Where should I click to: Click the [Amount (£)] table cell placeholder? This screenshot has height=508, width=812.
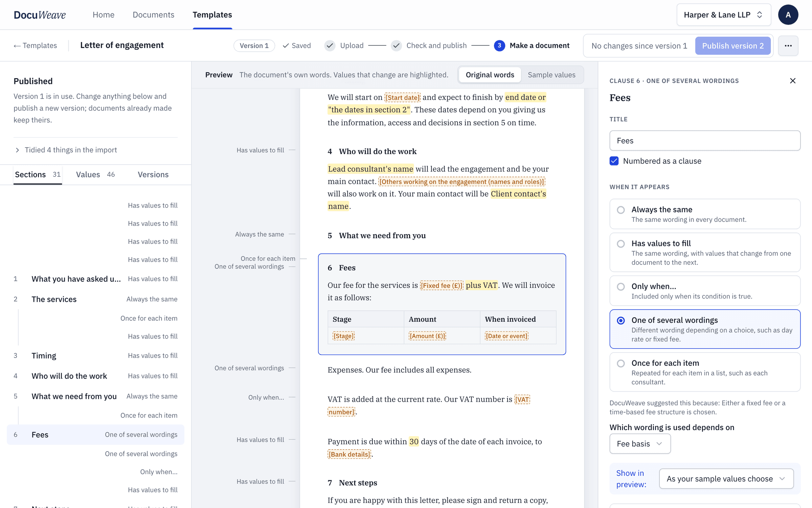(427, 336)
